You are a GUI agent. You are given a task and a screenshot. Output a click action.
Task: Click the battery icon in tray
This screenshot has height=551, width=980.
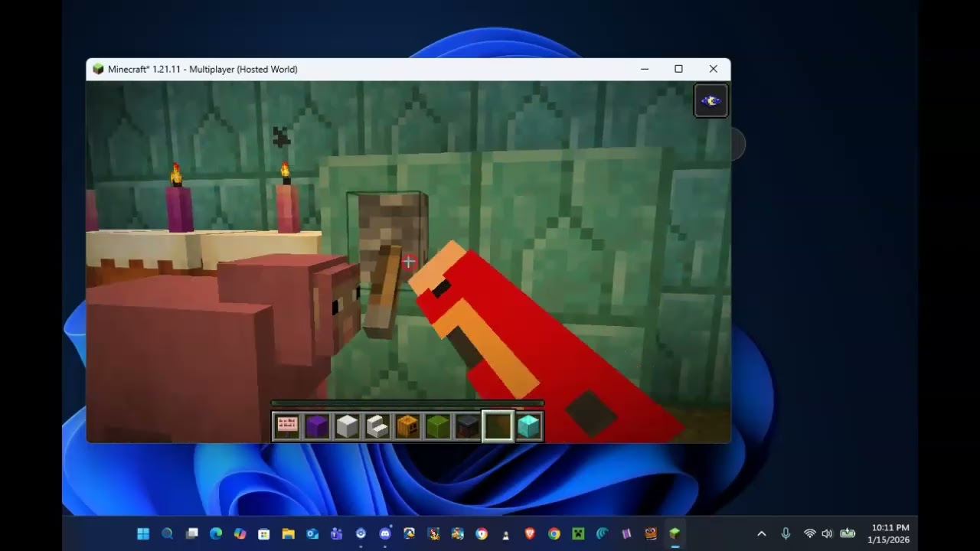coord(848,533)
